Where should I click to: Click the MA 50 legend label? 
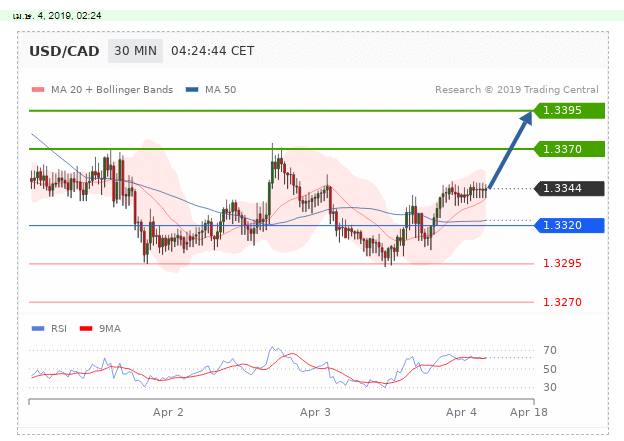(x=220, y=90)
